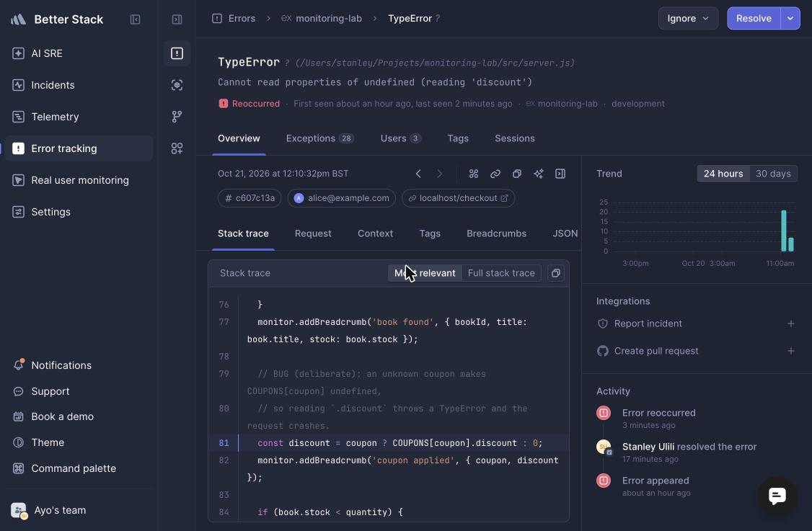Copy the stack trace using the copy icon
Viewport: 812px width, 531px height.
(x=556, y=273)
